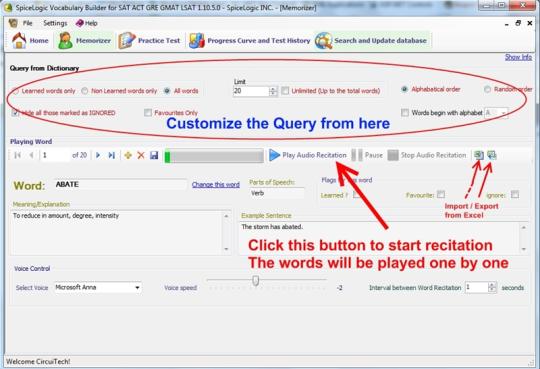Image resolution: width=540 pixels, height=369 pixels.
Task: Save the word with floppy disk icon
Action: pyautogui.click(x=154, y=155)
